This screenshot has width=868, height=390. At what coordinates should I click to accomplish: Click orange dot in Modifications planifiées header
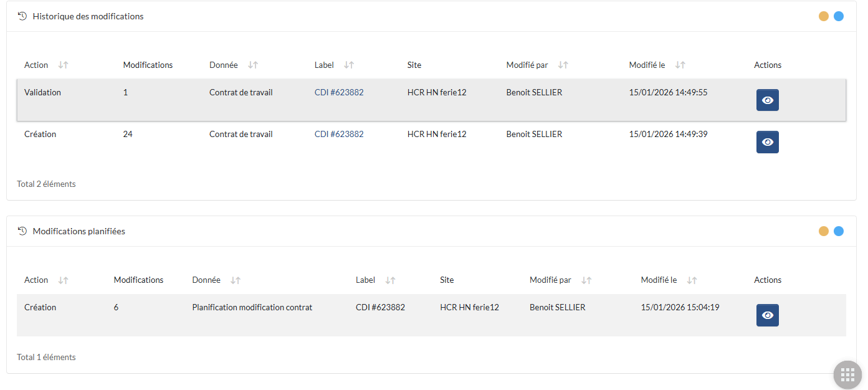tap(823, 231)
